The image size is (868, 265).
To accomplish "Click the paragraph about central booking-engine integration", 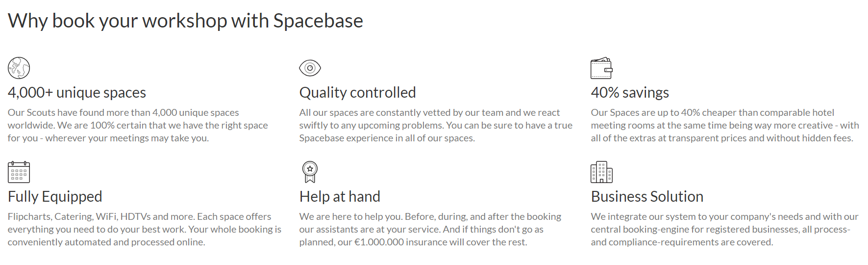I will [724, 229].
